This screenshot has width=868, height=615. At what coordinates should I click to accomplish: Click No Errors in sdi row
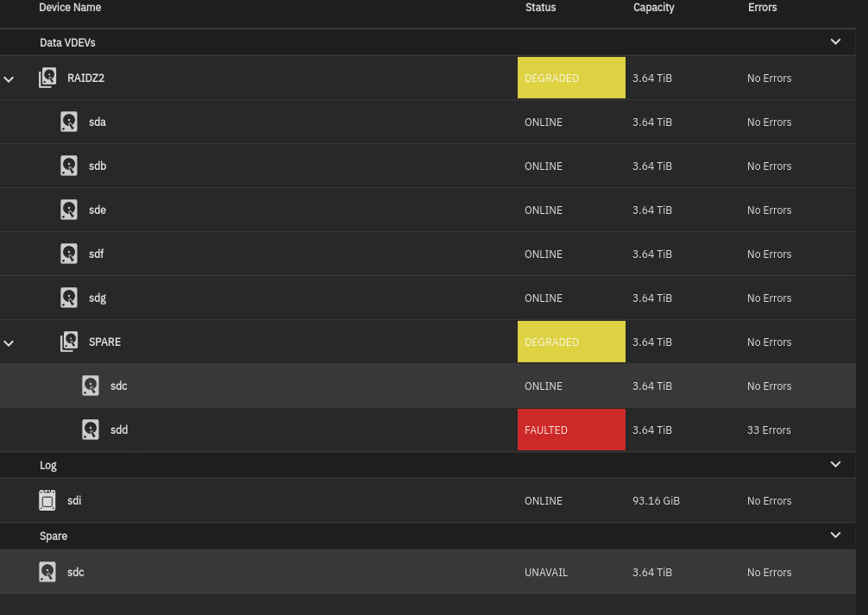click(769, 501)
